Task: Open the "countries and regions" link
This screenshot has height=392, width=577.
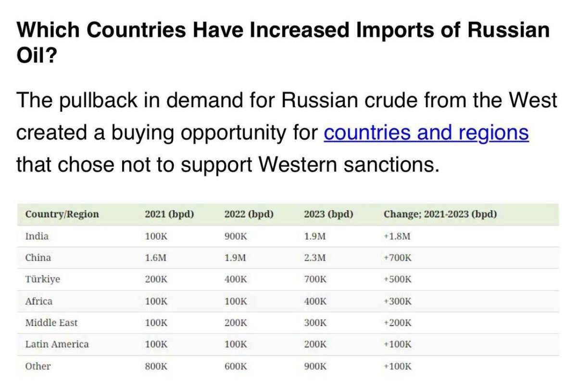Action: click(x=426, y=133)
